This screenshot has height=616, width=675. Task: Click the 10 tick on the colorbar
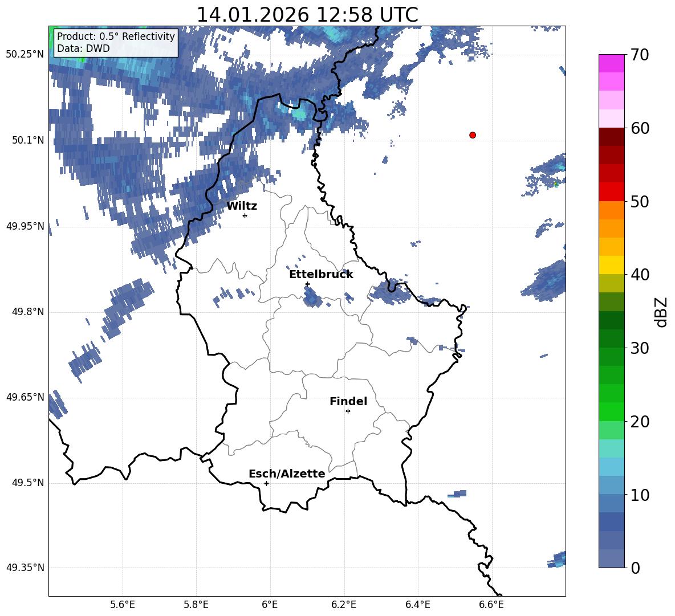tap(640, 495)
